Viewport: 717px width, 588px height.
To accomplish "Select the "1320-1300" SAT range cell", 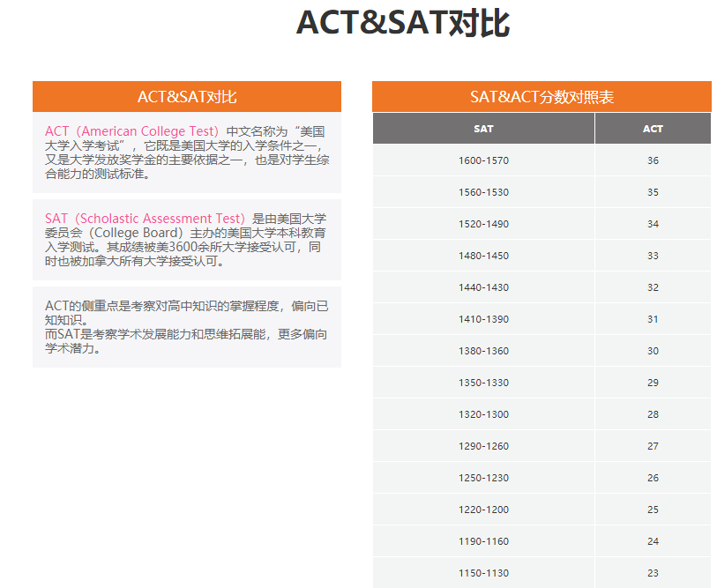I will (483, 414).
